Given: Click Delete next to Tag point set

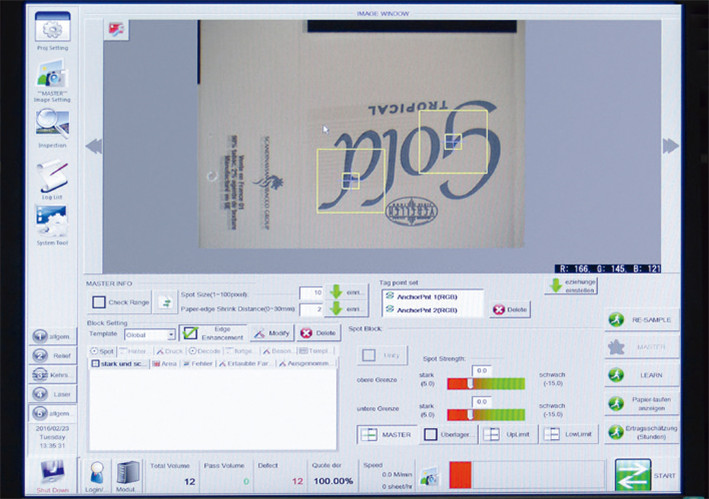Looking at the screenshot, I should [510, 310].
